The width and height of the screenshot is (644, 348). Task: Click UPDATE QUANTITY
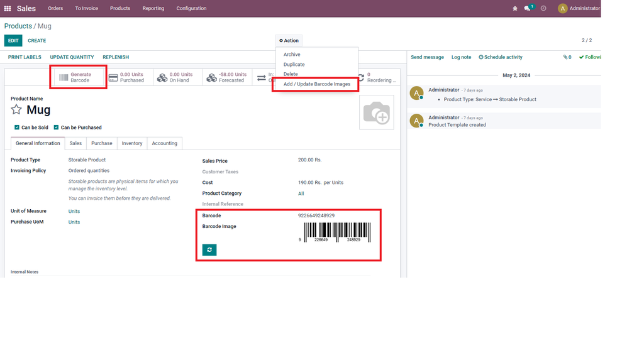72,57
